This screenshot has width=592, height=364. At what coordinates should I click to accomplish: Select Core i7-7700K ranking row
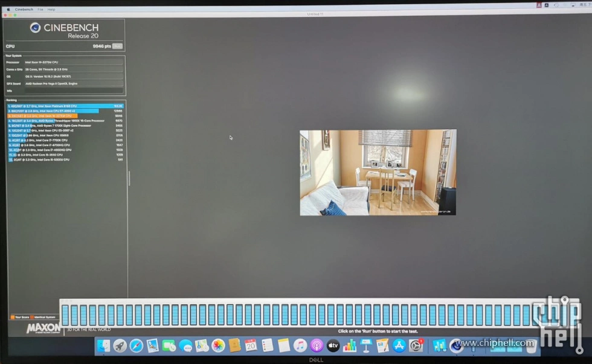click(x=66, y=140)
